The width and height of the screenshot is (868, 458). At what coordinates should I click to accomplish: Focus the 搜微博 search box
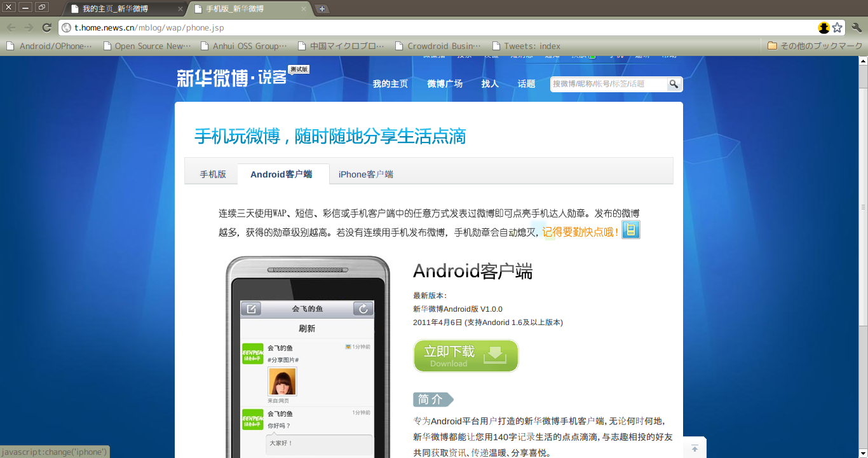point(608,83)
